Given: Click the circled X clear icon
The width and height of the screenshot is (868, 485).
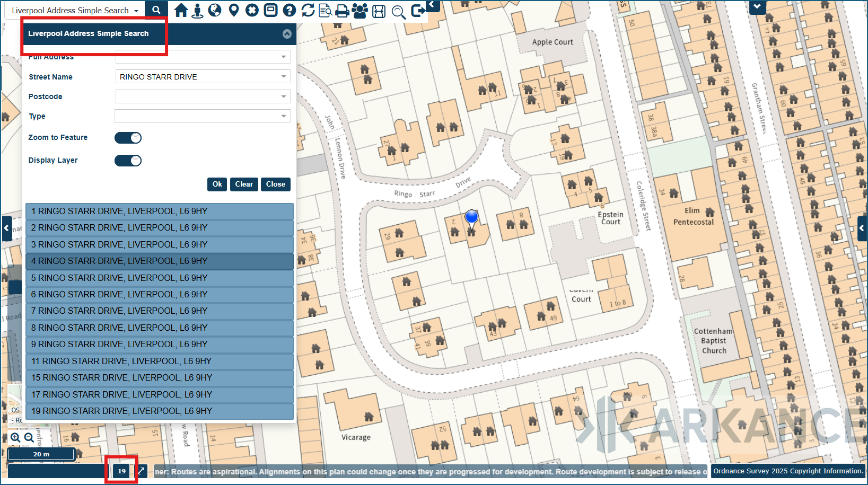Looking at the screenshot, I should 252,10.
